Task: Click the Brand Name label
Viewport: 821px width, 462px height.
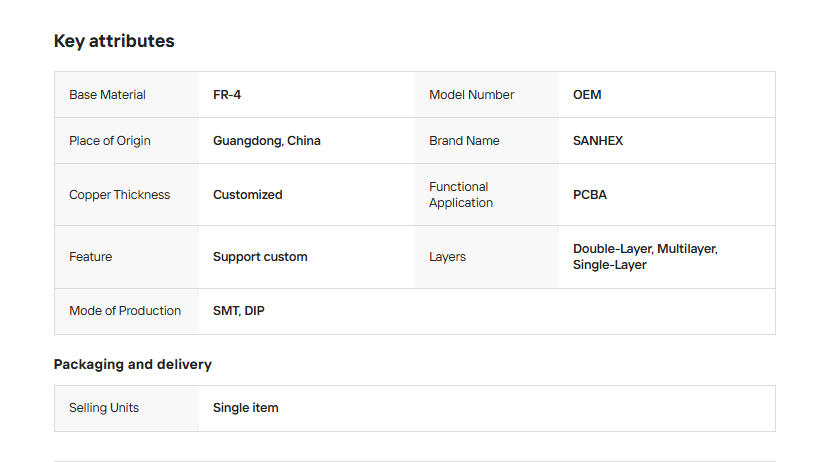Action: point(464,141)
